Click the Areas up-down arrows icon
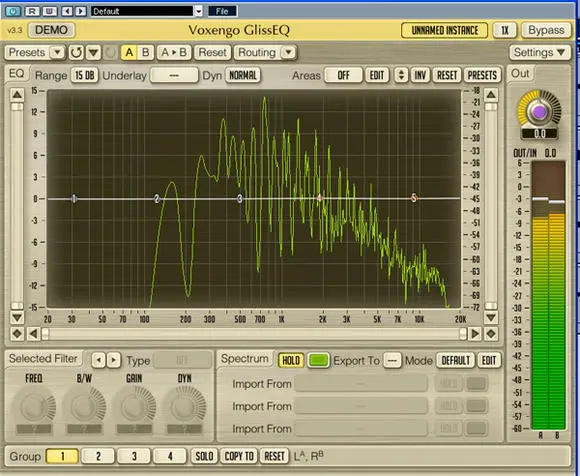This screenshot has height=476, width=580. 401,75
